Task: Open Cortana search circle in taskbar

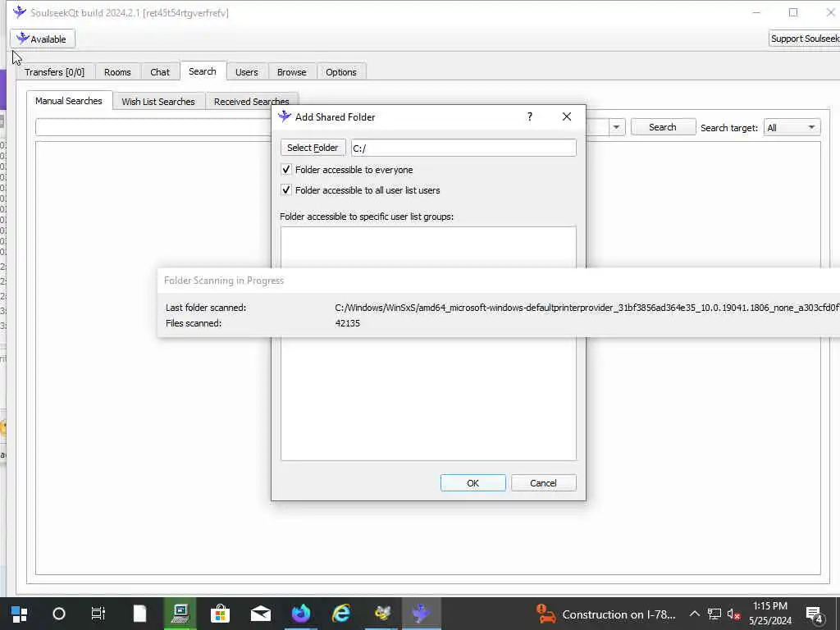Action: pos(59,614)
